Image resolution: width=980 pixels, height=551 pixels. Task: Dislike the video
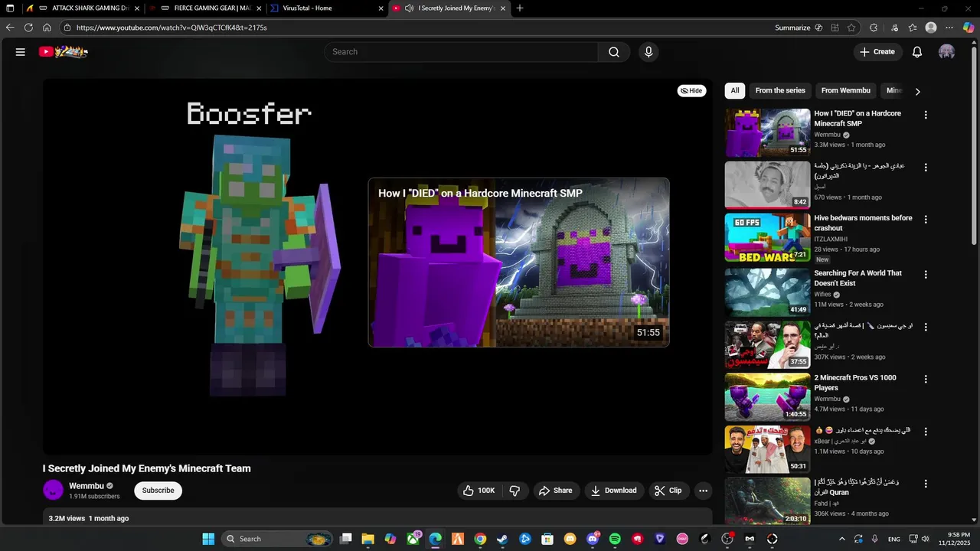coord(514,491)
